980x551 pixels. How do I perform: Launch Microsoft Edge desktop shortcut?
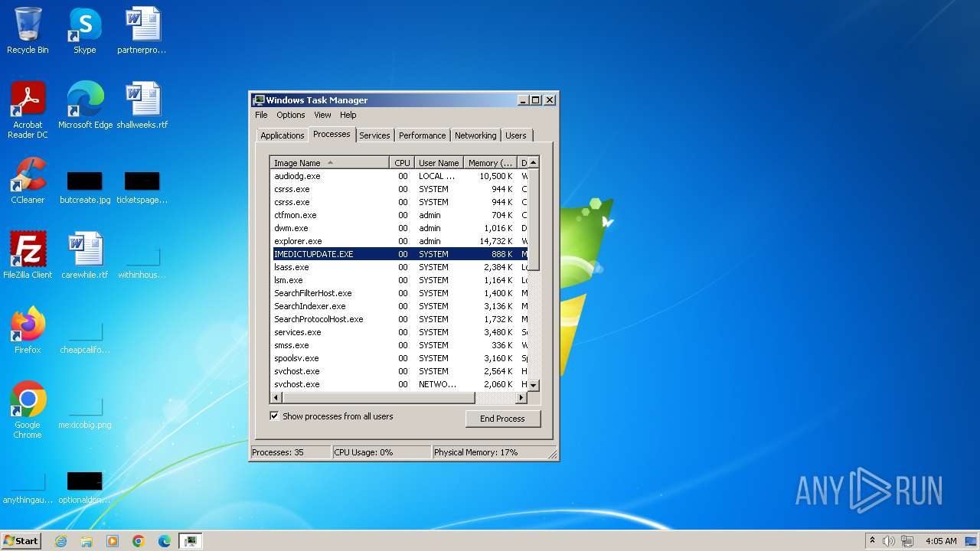click(x=85, y=106)
